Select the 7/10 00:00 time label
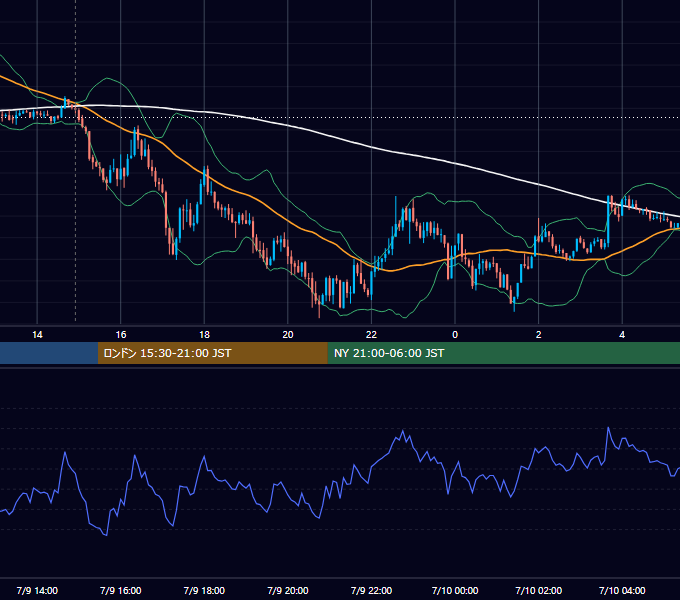The height and width of the screenshot is (600, 680). coord(455,590)
